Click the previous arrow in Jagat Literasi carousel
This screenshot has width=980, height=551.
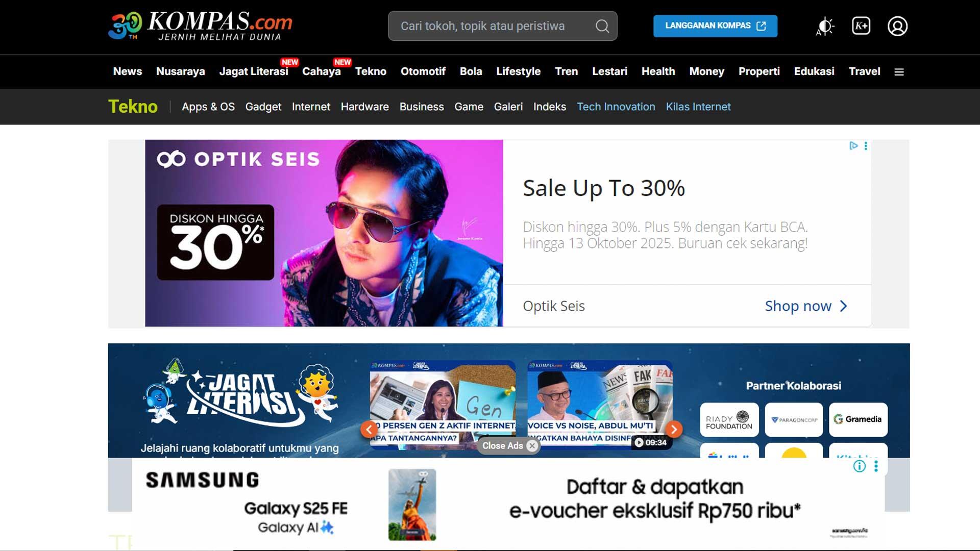(x=369, y=430)
